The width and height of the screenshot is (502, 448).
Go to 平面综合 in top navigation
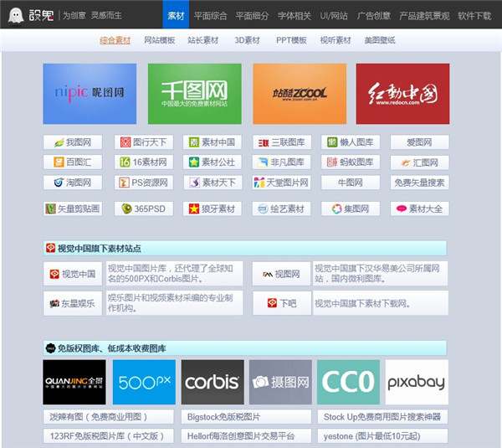[210, 16]
